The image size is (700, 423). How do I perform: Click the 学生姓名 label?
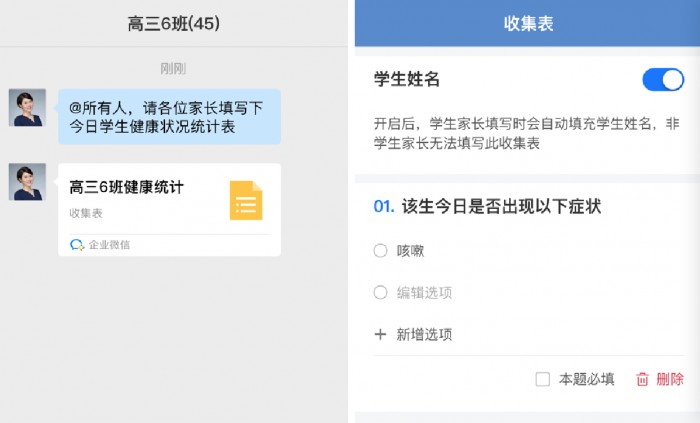coord(407,79)
